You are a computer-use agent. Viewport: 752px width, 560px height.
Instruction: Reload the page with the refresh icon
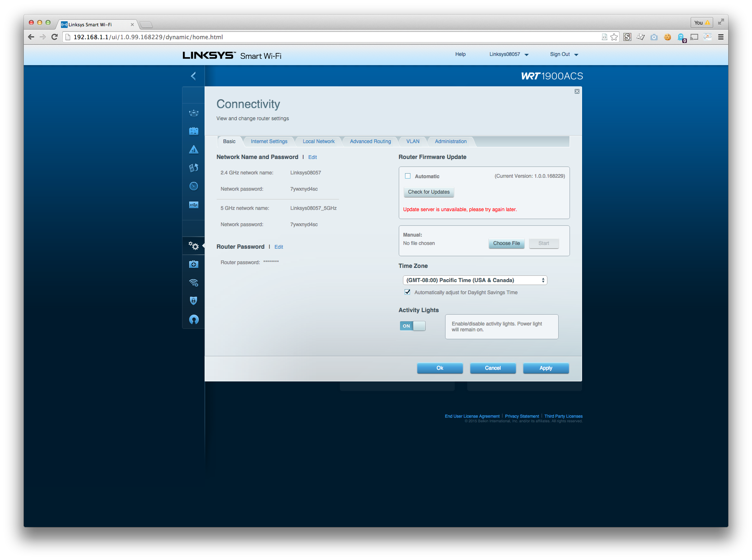pyautogui.click(x=54, y=37)
